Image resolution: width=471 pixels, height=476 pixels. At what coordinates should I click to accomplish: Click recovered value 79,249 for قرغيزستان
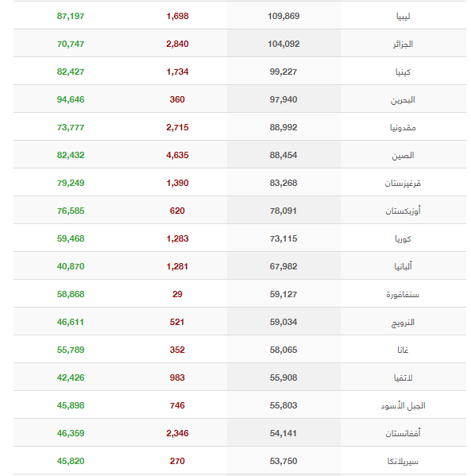pos(71,183)
